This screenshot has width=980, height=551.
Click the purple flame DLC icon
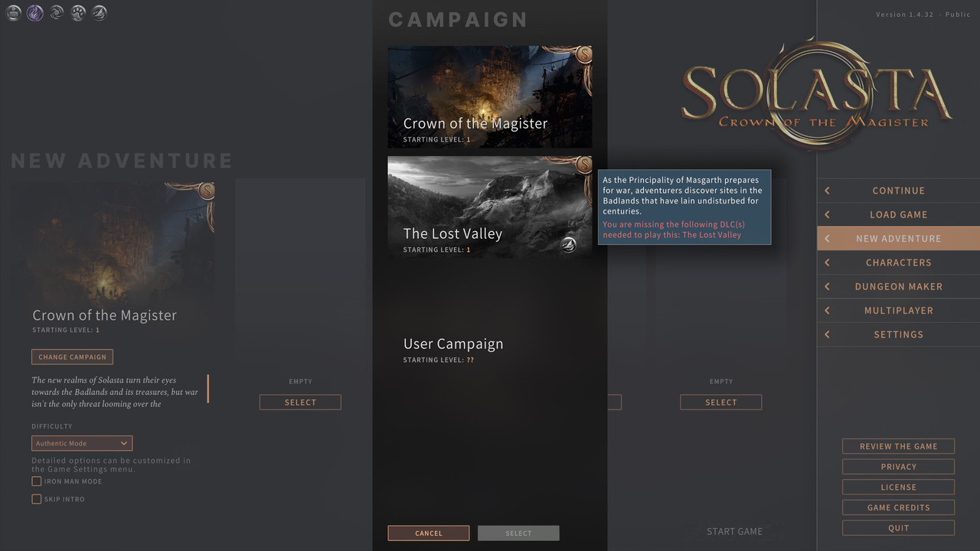(x=34, y=13)
